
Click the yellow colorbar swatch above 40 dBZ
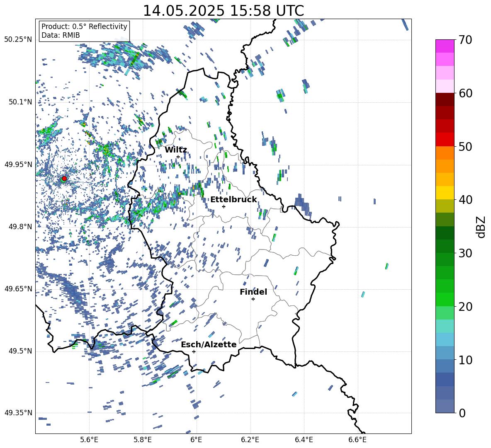click(x=445, y=193)
